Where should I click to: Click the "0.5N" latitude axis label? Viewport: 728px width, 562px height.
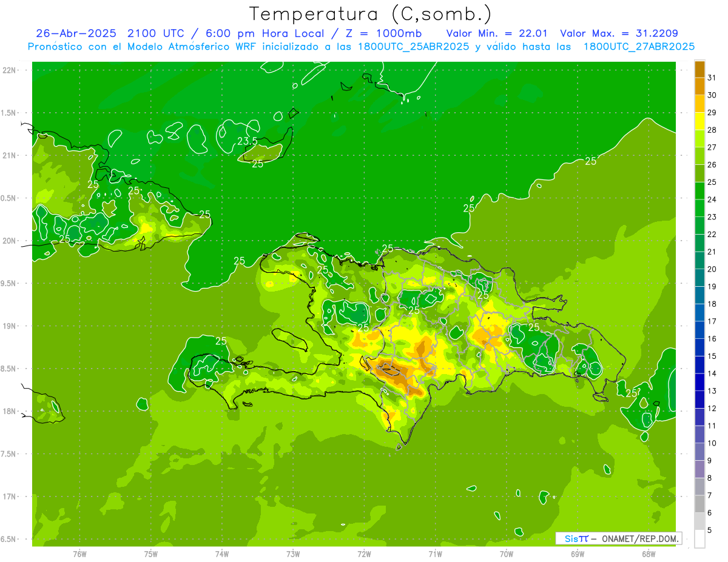8,198
